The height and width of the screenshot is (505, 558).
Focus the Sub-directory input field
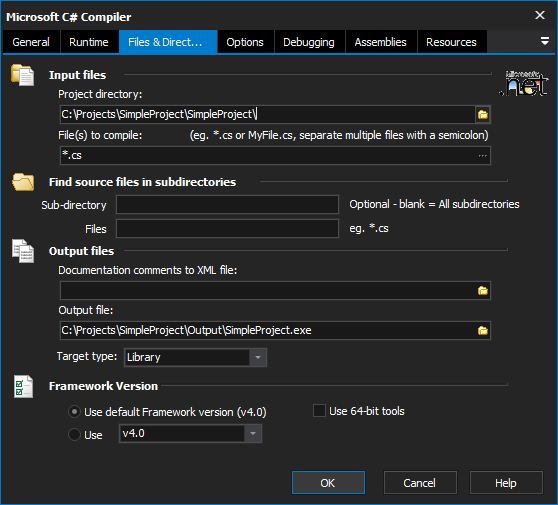coord(227,205)
